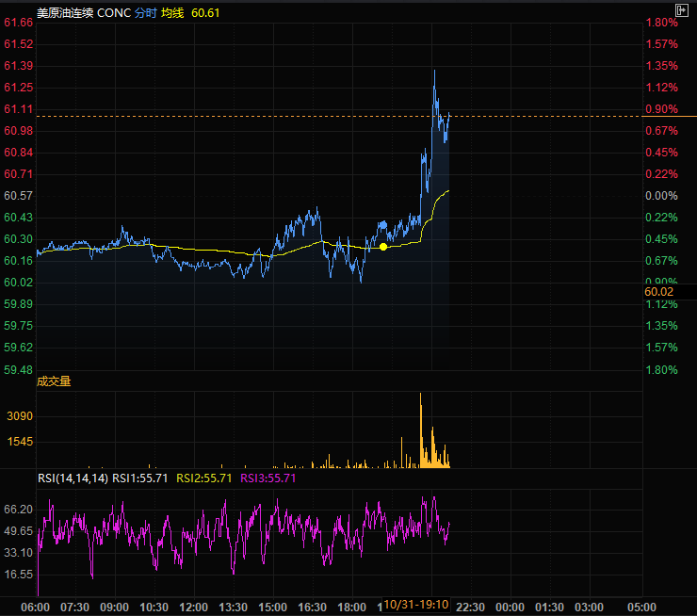Click the yellow dot marker on the average line
Viewport: 697px width, 616px height.
pyautogui.click(x=383, y=247)
